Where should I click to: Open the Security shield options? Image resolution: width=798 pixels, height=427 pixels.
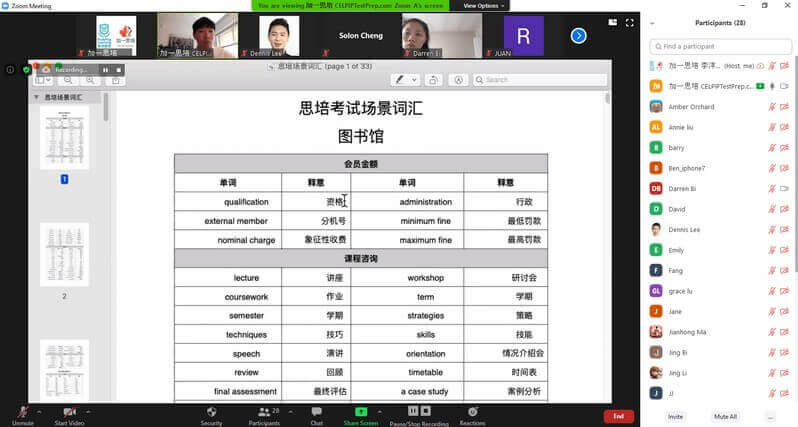211,412
